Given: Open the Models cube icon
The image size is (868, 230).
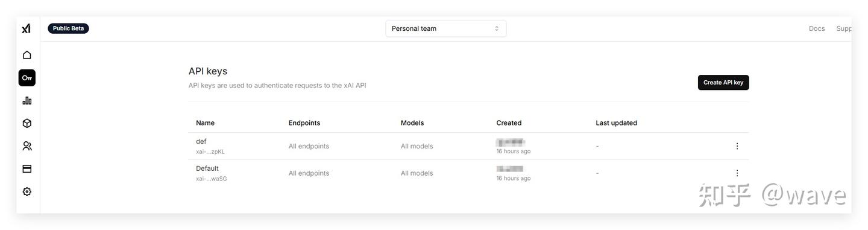Looking at the screenshot, I should tap(27, 123).
